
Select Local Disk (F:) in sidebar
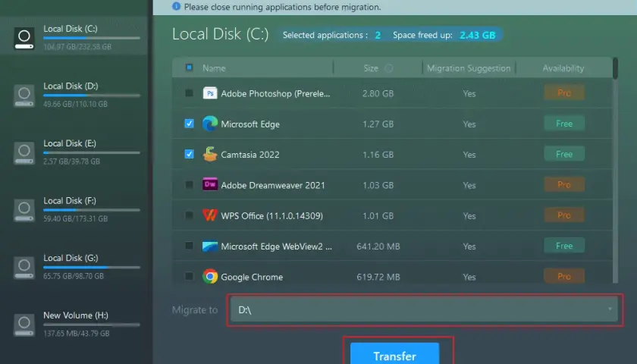(x=74, y=209)
